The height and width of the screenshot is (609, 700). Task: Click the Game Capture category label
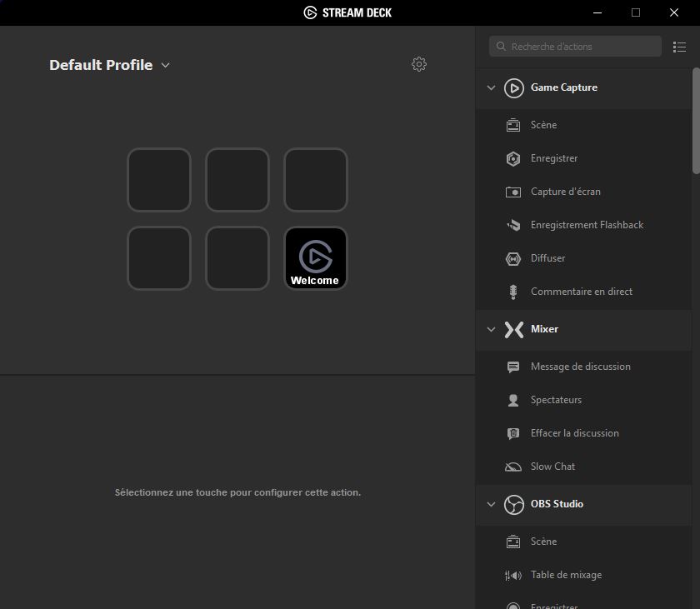tap(564, 87)
